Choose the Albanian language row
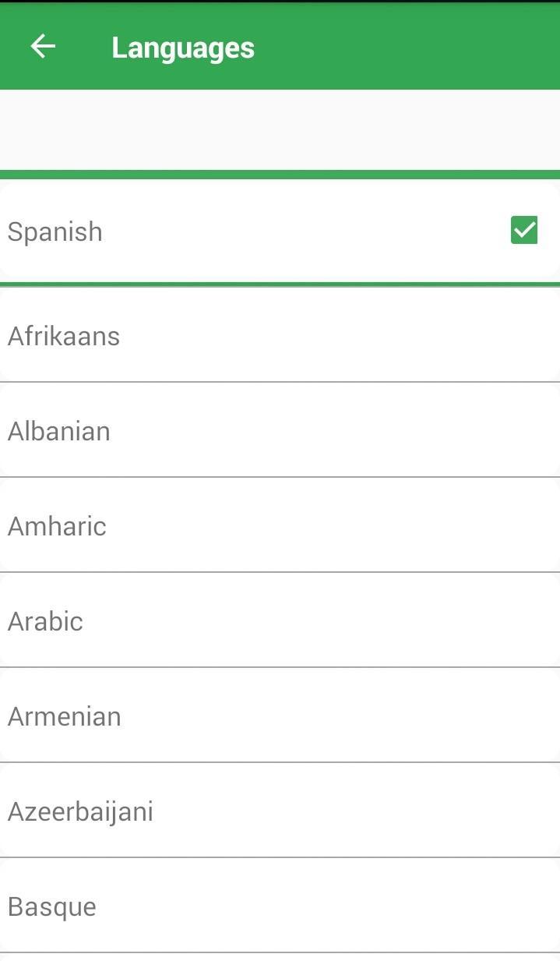The width and height of the screenshot is (560, 961). 280,431
